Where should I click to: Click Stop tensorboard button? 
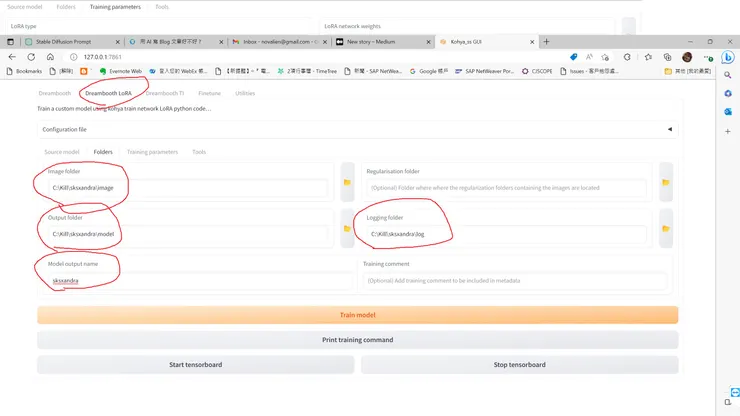pyautogui.click(x=520, y=365)
